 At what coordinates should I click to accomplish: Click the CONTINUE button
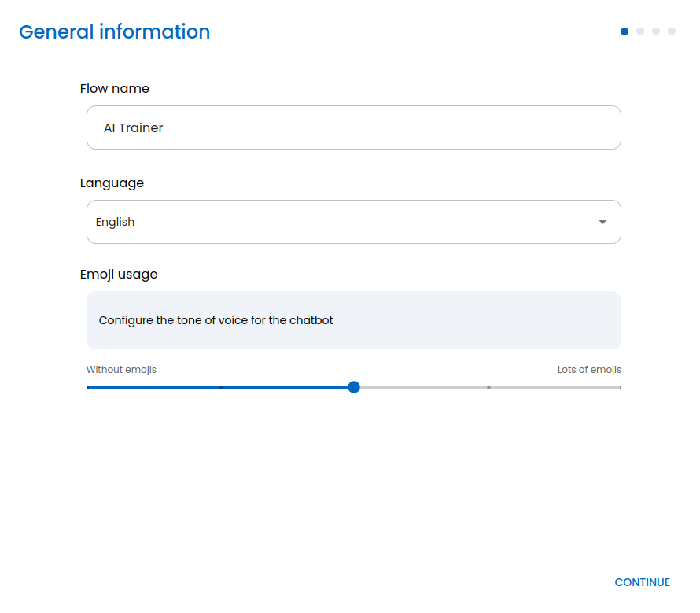pos(642,582)
